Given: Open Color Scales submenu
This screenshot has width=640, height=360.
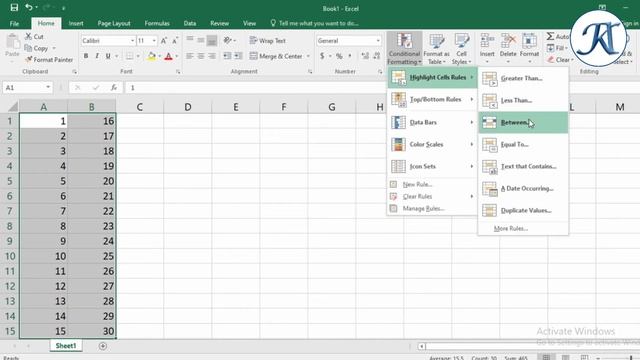Looking at the screenshot, I should click(432, 144).
